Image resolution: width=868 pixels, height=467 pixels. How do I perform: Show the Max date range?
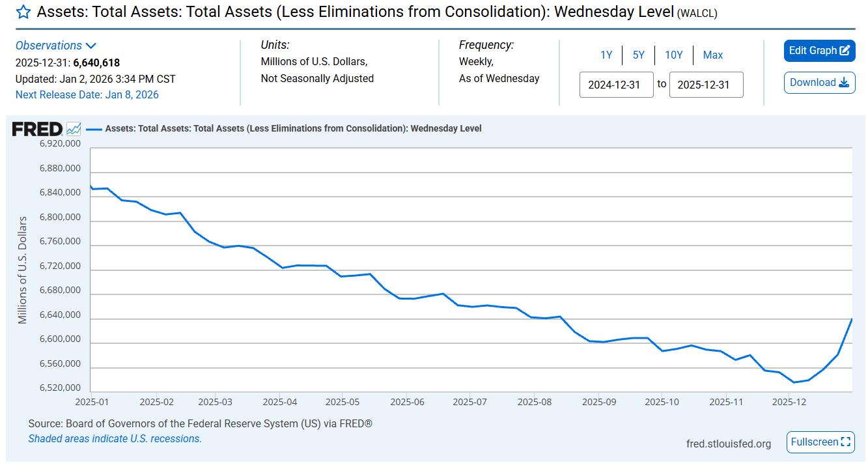pos(713,55)
